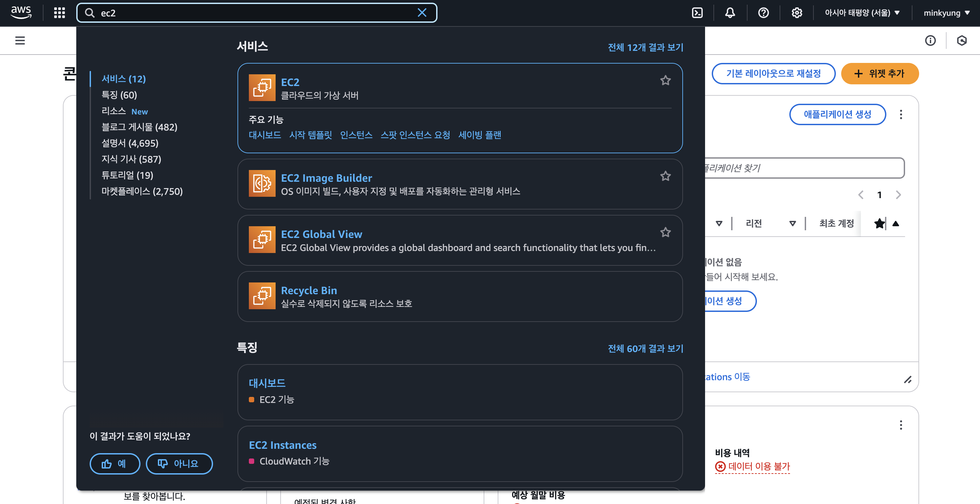980x504 pixels.
Task: Click the 위젯 추가 orange button
Action: pyautogui.click(x=880, y=73)
